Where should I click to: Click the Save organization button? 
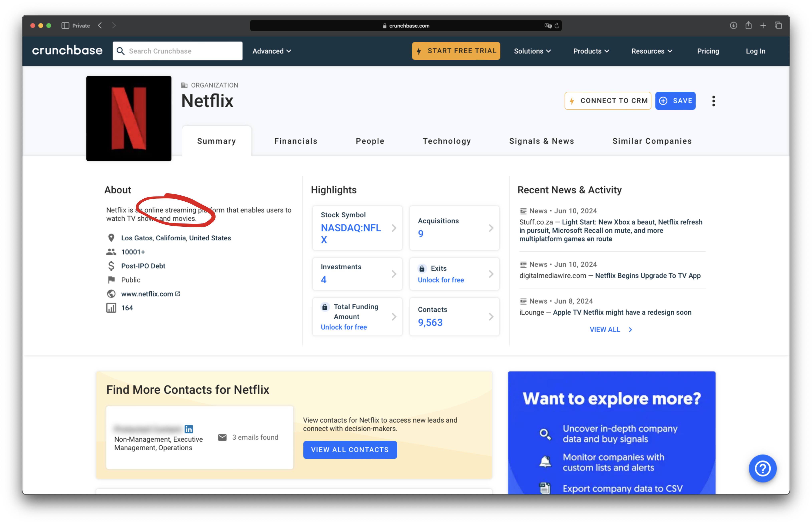pos(675,101)
